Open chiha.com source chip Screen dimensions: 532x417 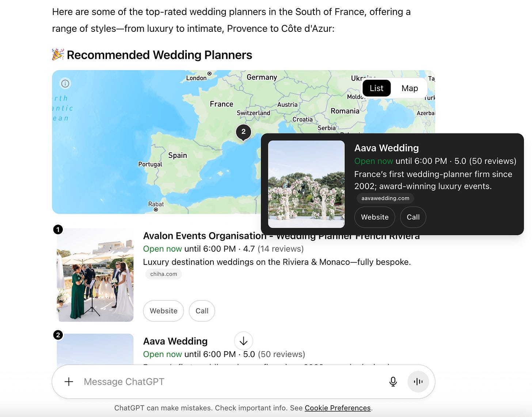click(x=163, y=274)
